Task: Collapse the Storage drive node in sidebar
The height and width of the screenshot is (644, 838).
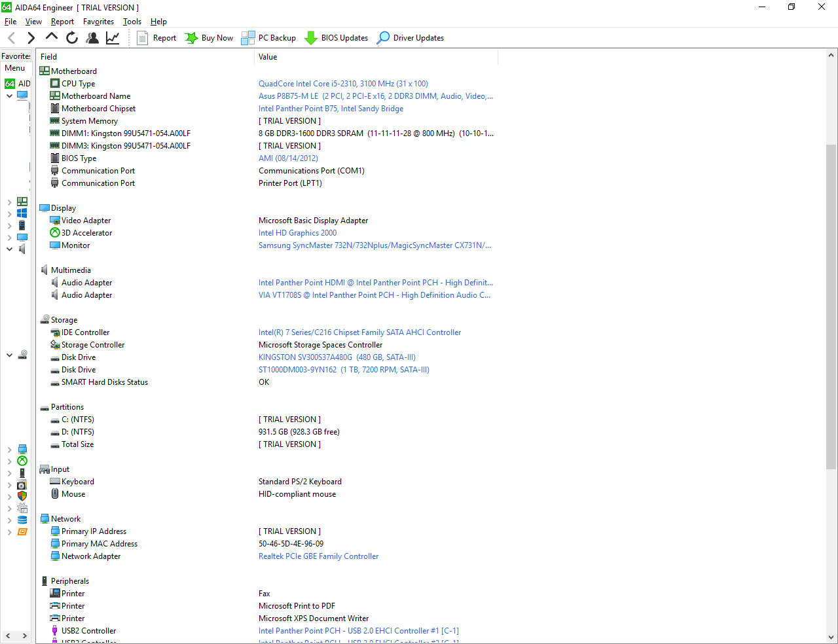Action: click(x=9, y=355)
